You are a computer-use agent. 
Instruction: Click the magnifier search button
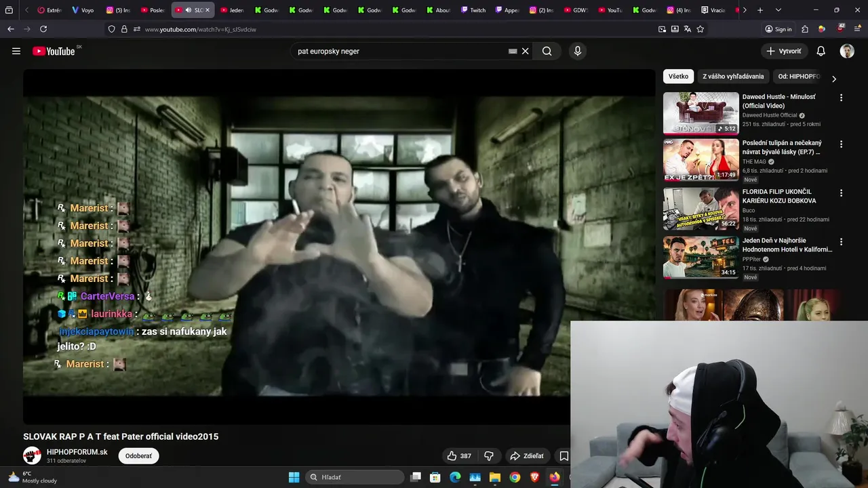coord(547,51)
